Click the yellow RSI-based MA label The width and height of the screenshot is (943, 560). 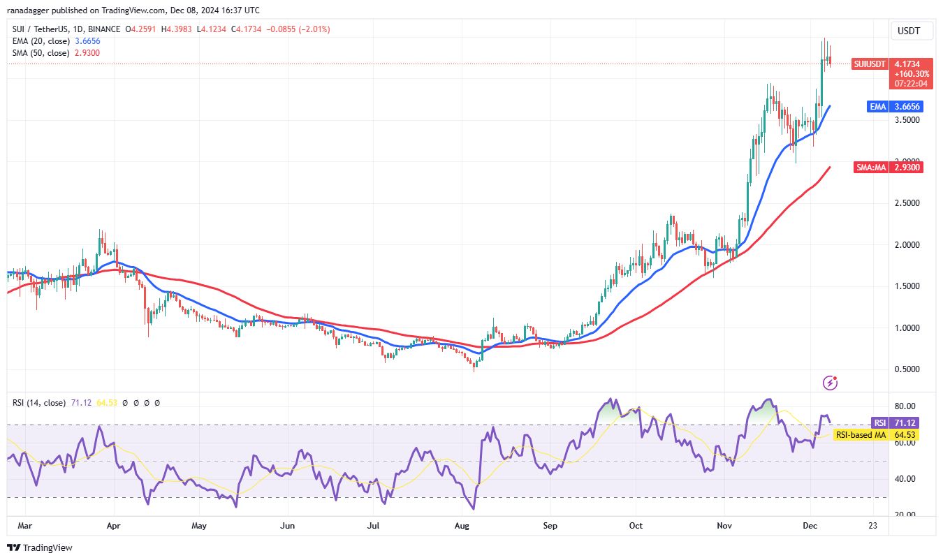click(861, 435)
